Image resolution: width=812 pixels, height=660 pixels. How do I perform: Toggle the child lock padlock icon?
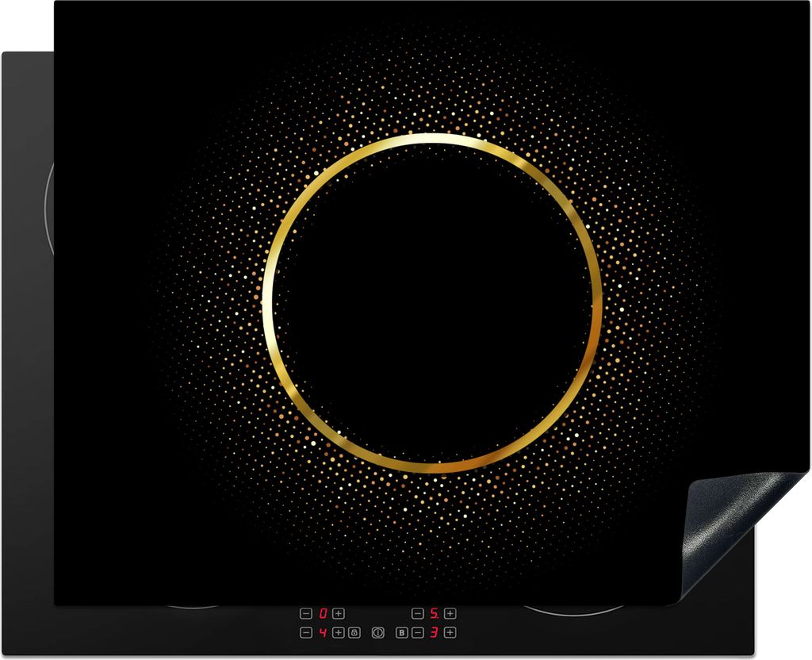click(x=354, y=632)
